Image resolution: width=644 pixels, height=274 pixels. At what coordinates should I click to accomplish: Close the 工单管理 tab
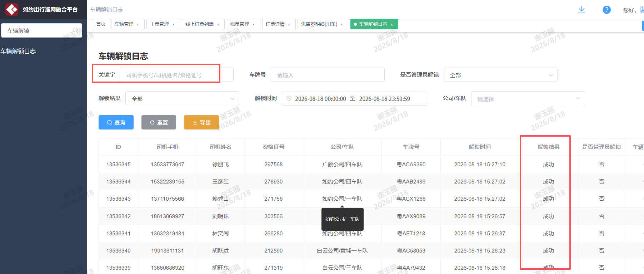174,25
